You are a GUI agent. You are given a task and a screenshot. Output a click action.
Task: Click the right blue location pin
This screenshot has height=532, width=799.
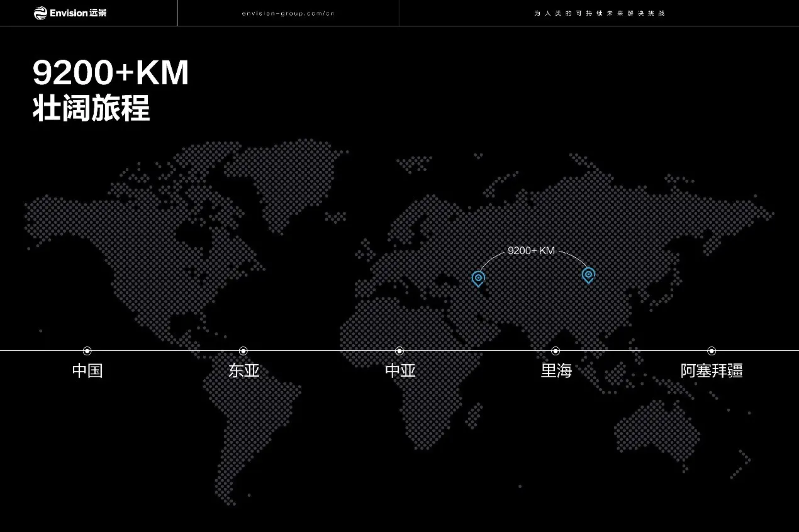coord(588,275)
